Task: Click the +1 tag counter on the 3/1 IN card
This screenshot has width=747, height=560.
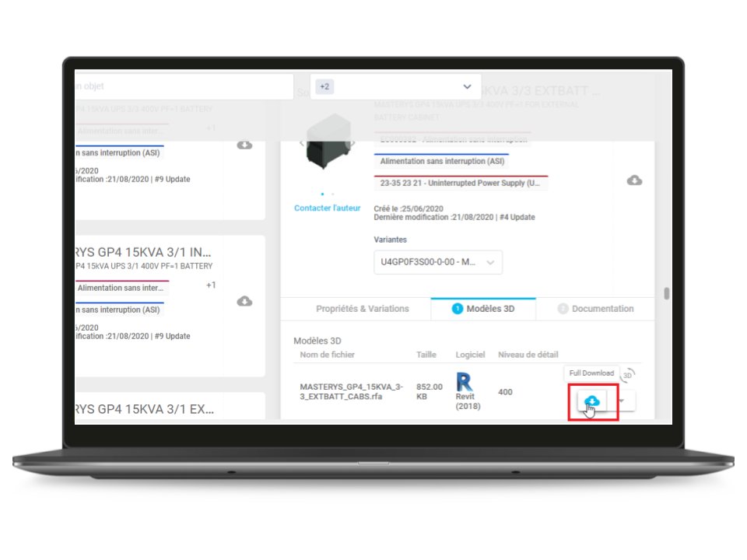Action: coord(211,285)
